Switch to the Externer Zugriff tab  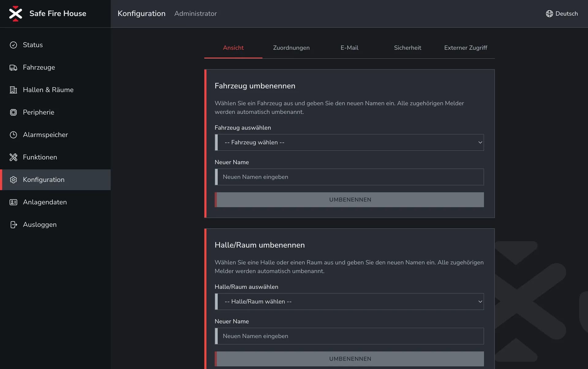coord(465,48)
